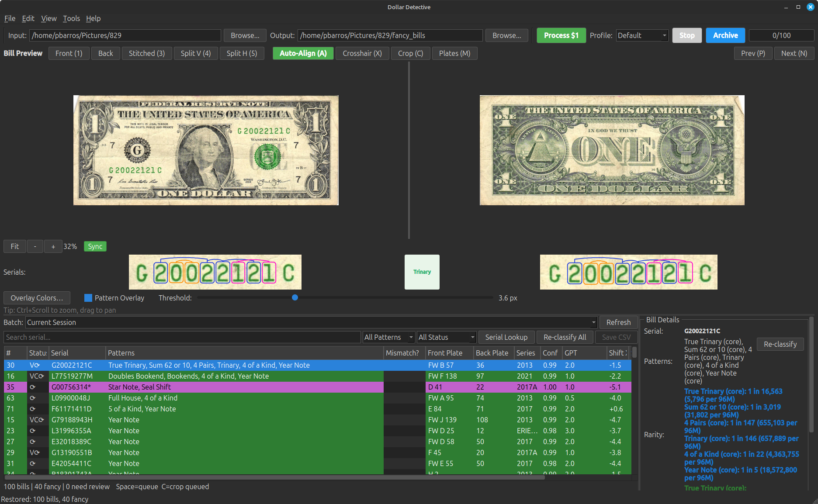The image size is (818, 504).
Task: Switch to the Stitched (3) view
Action: (x=147, y=53)
